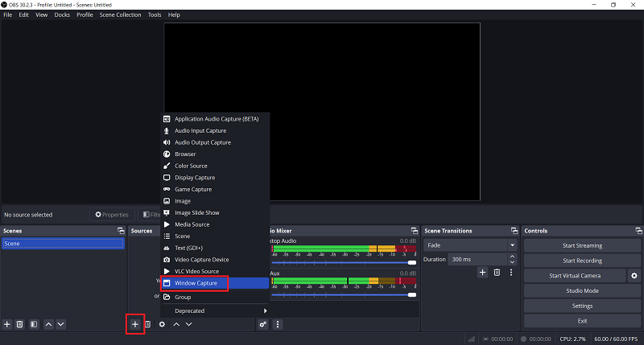644x345 pixels.
Task: Move source up with arrow icon
Action: (x=176, y=324)
